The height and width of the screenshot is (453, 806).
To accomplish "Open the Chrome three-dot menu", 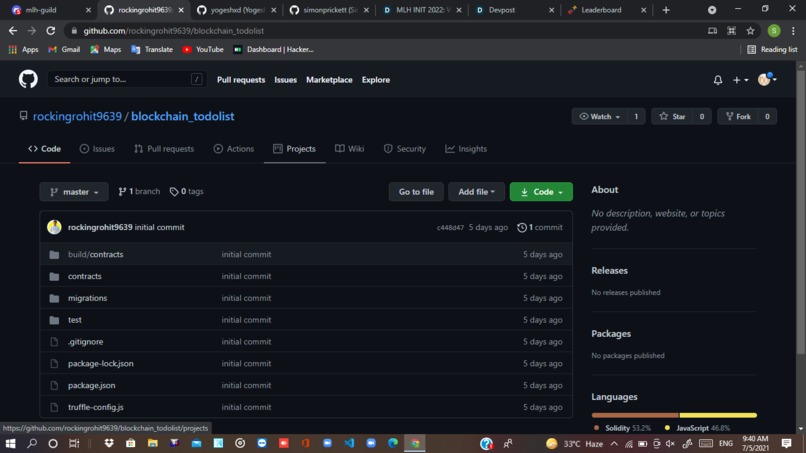I will (x=793, y=31).
